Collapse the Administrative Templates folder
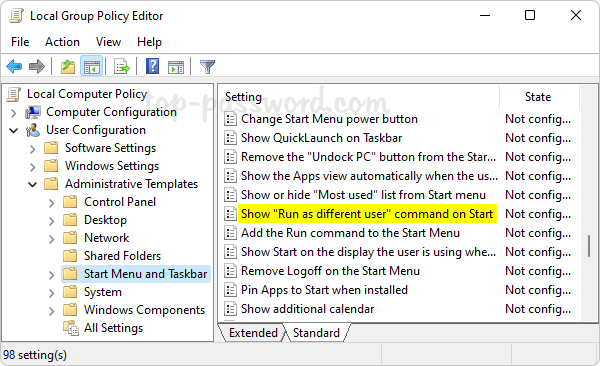The width and height of the screenshot is (600, 366). tap(33, 185)
